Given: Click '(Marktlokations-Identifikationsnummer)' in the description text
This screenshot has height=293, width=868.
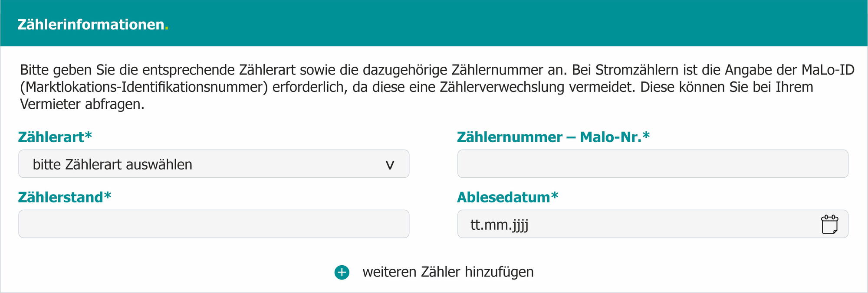Looking at the screenshot, I should 144,87.
